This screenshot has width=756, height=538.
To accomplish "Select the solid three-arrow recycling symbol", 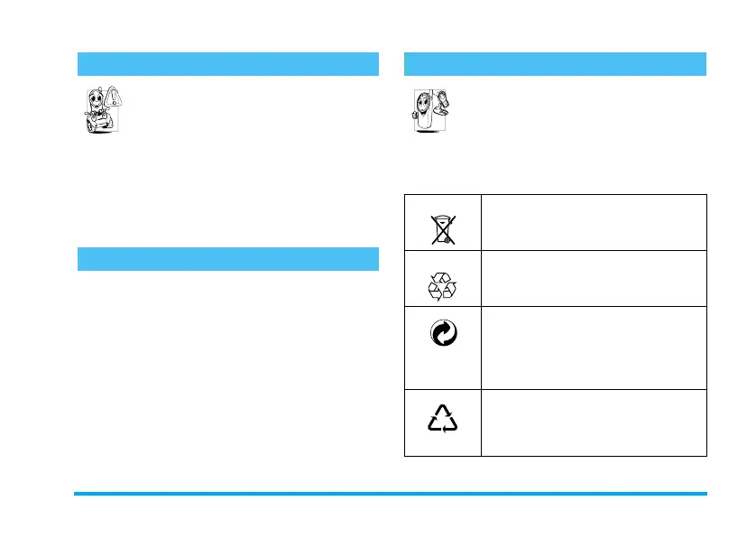I will 443,285.
